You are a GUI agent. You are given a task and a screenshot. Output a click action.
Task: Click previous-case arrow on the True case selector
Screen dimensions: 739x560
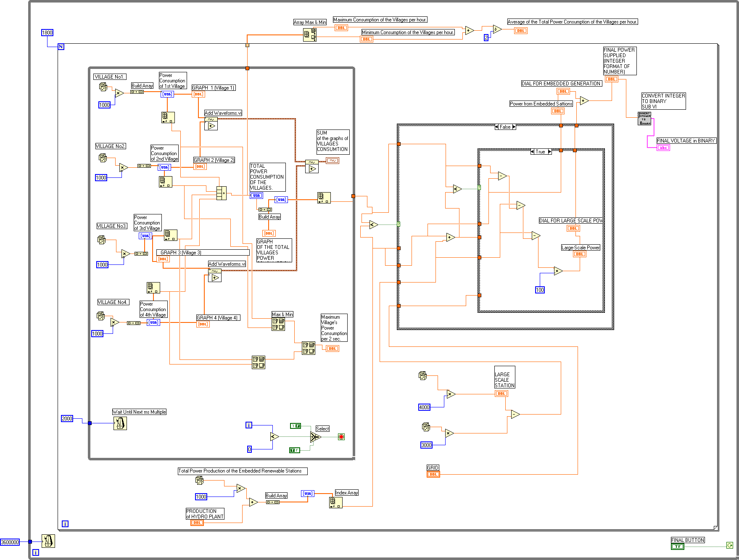533,152
